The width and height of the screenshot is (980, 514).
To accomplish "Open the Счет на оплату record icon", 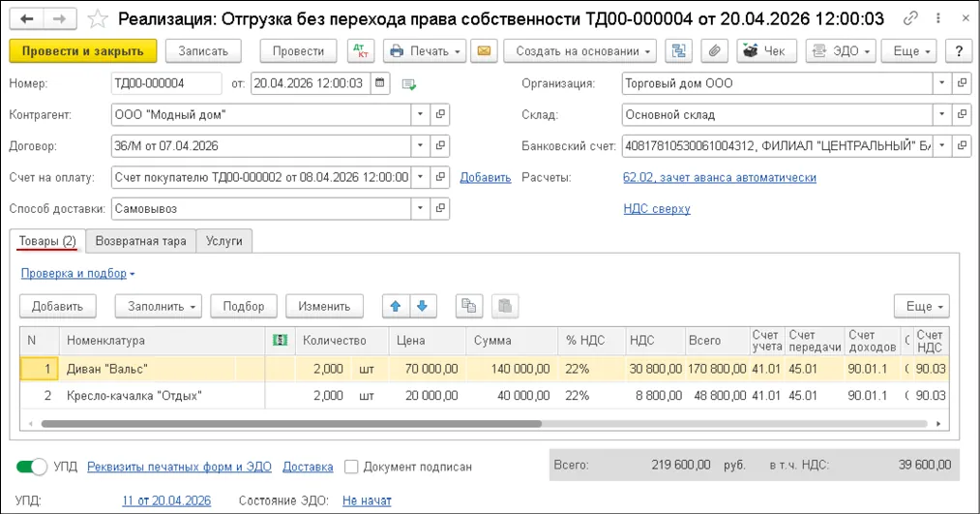I will pos(440,177).
